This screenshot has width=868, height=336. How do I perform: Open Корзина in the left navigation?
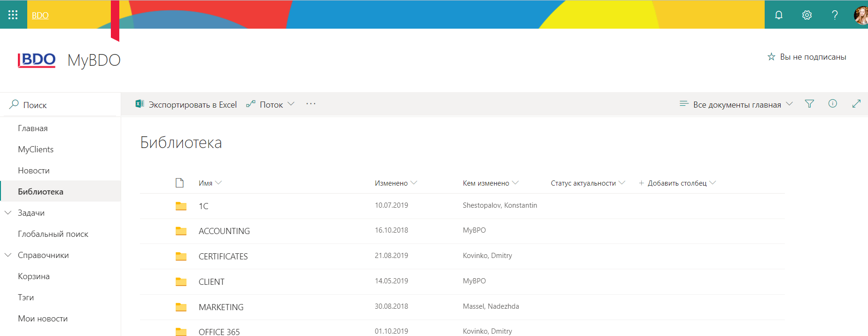(34, 276)
